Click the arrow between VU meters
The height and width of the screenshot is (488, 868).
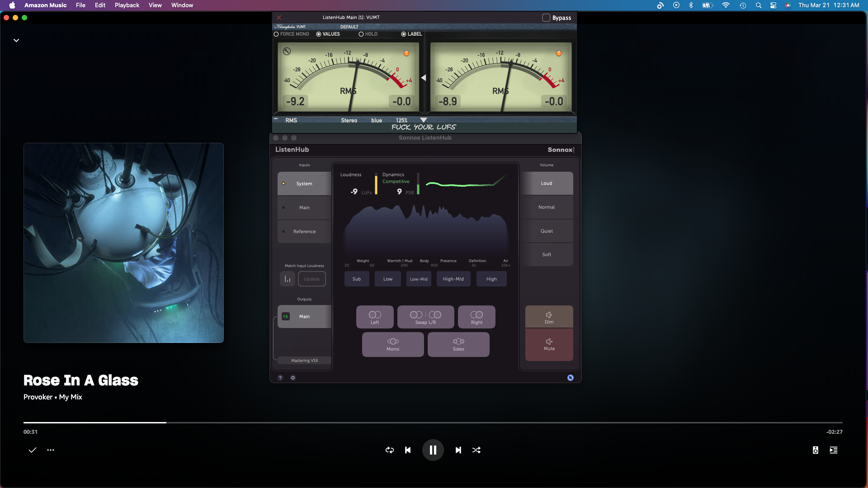coord(424,78)
